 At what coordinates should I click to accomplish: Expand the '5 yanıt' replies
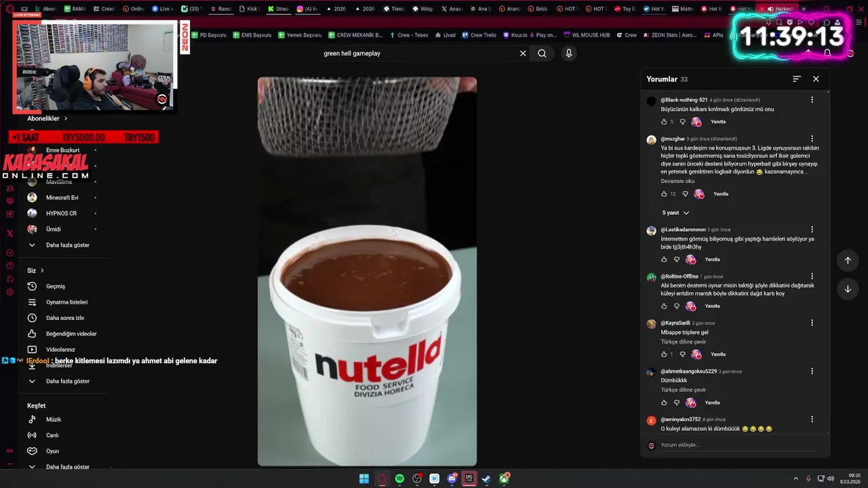click(x=675, y=213)
